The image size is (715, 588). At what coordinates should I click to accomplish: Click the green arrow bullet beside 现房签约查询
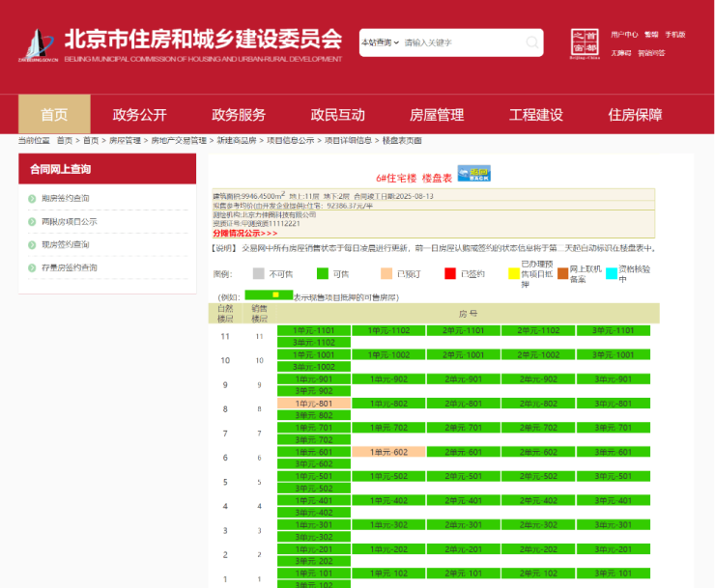32,245
